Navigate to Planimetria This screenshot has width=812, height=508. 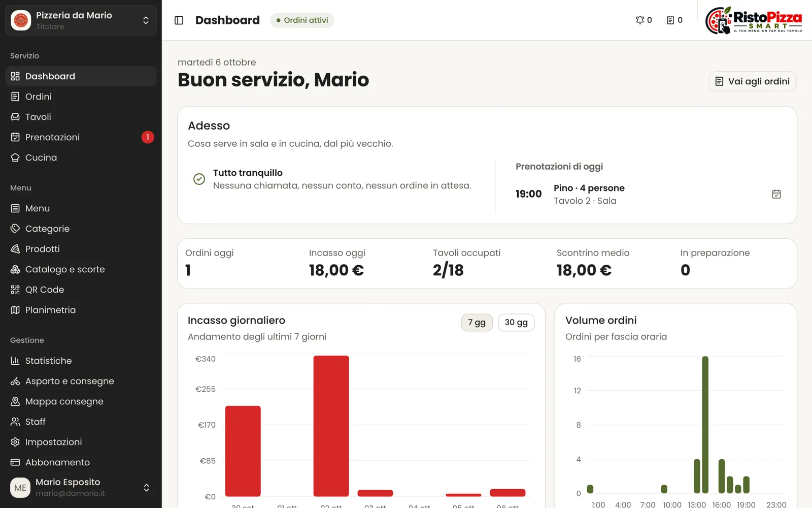click(81, 310)
